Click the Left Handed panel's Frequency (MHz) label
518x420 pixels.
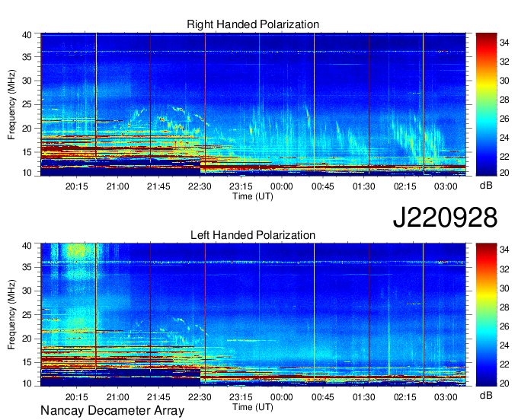click(11, 315)
